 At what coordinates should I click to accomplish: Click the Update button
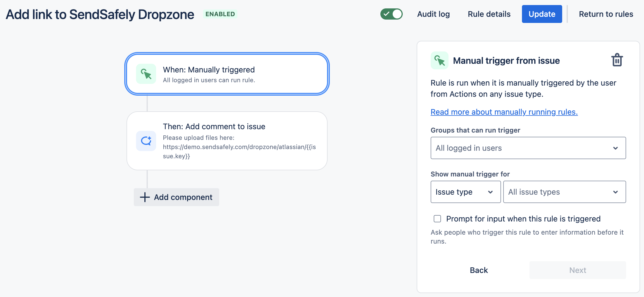pyautogui.click(x=542, y=14)
